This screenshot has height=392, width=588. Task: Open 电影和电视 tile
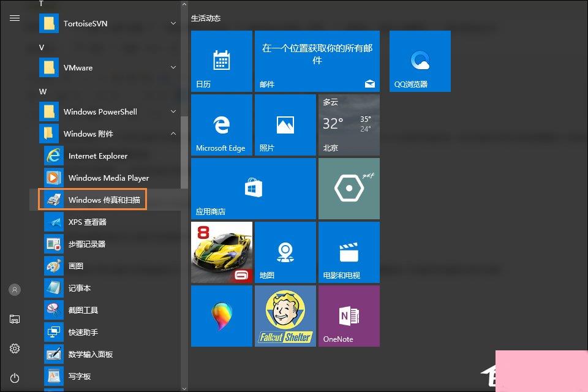tap(349, 252)
